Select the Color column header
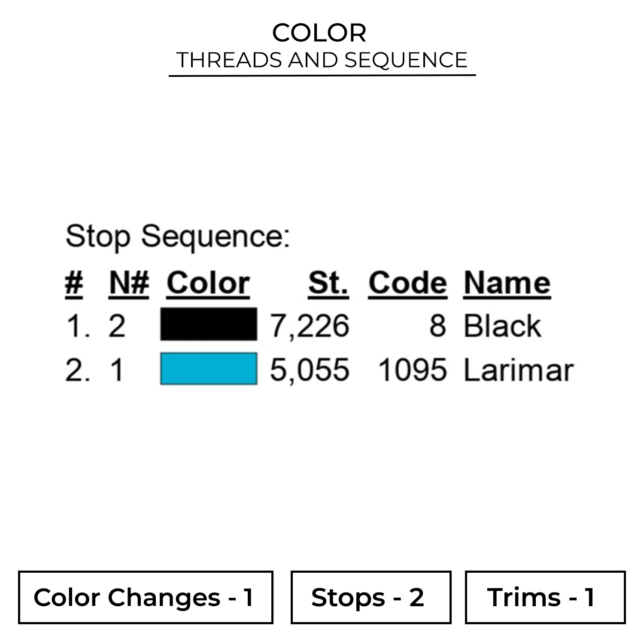This screenshot has width=644, height=644. [x=208, y=283]
